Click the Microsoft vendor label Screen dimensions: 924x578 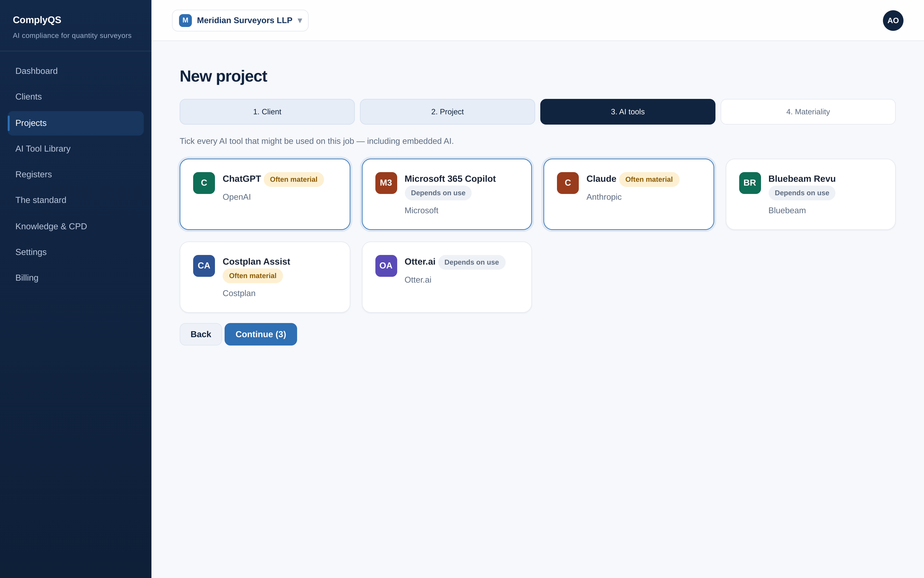[422, 210]
